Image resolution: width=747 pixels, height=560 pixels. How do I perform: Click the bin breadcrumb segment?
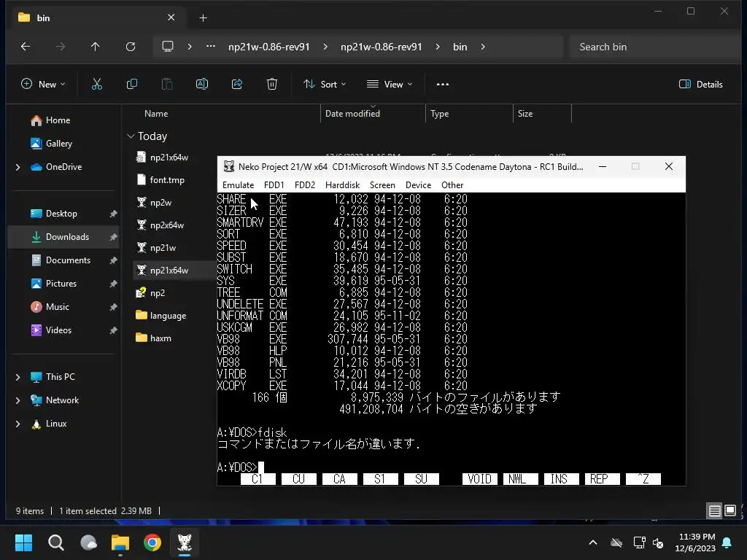click(x=460, y=47)
